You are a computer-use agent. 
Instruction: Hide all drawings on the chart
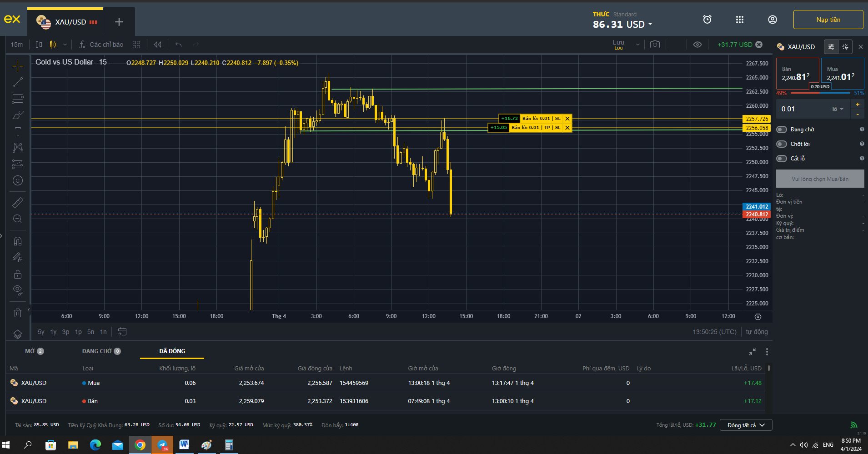18,290
